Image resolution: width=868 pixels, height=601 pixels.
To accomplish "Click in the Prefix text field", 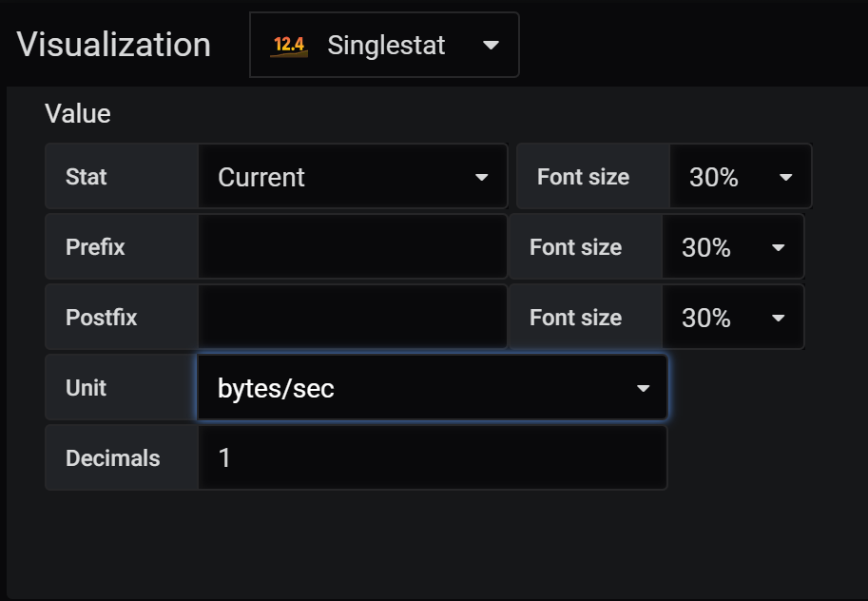I will point(352,246).
